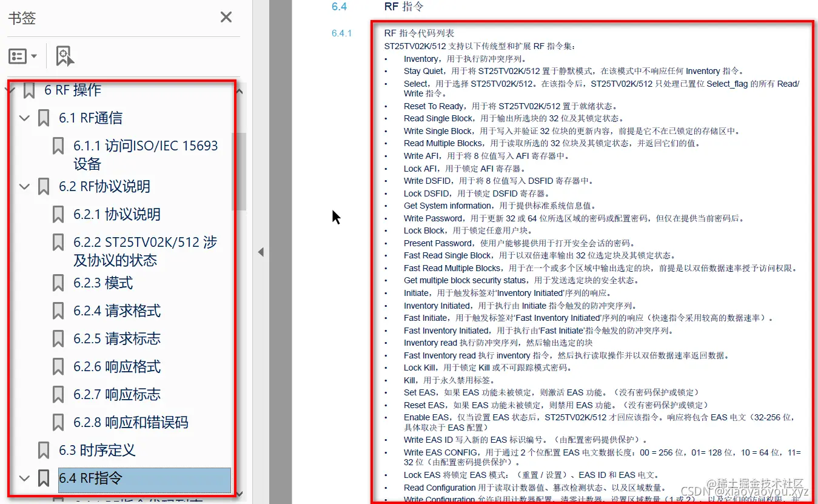Image resolution: width=818 pixels, height=504 pixels.
Task: Close the bookmarks panel
Action: 226,17
